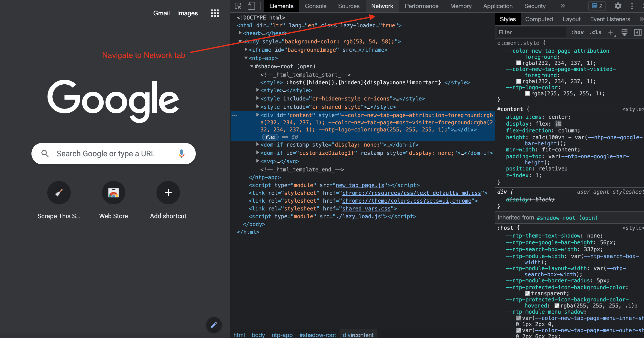Image resolution: width=644 pixels, height=338 pixels.
Task: Open the Gmail link
Action: (x=161, y=13)
